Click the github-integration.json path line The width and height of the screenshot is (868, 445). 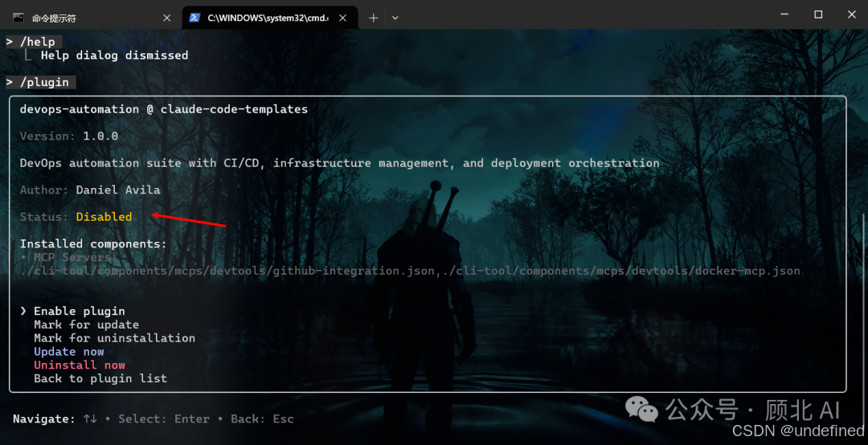pyautogui.click(x=410, y=271)
